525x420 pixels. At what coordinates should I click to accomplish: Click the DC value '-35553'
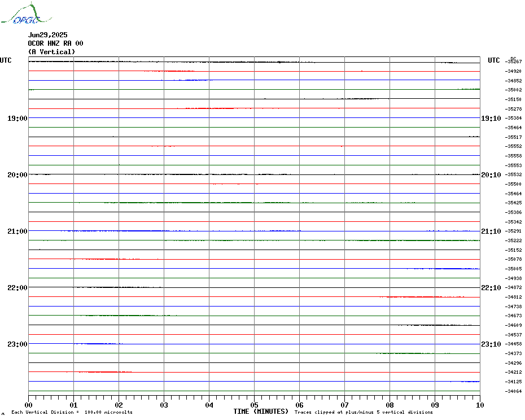tap(513, 165)
